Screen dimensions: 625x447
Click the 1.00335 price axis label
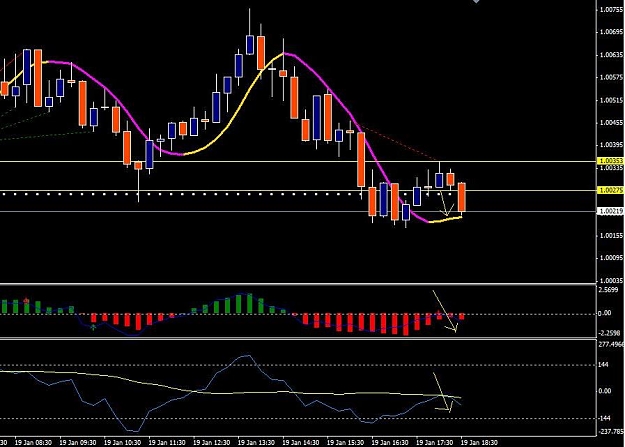(x=612, y=168)
